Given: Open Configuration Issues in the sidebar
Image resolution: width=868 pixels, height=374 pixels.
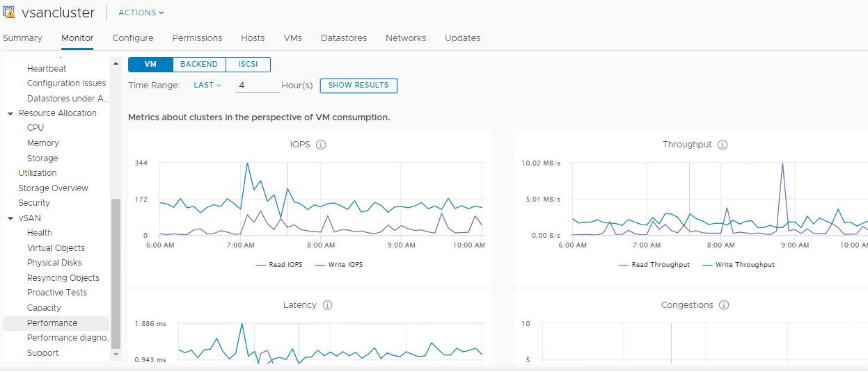Looking at the screenshot, I should pyautogui.click(x=67, y=83).
